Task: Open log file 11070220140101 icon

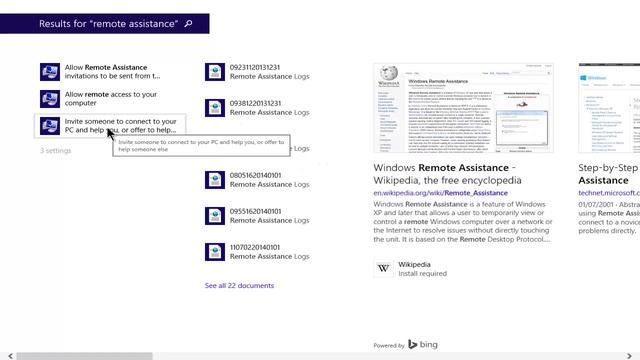Action: (215, 252)
